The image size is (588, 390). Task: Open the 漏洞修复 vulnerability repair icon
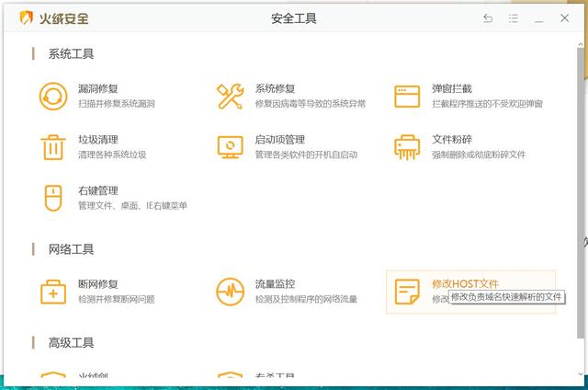53,97
